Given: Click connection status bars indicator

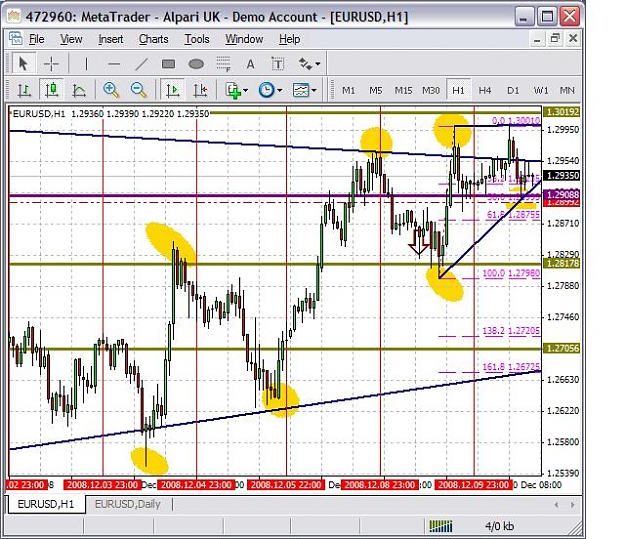Looking at the screenshot, I should (x=440, y=526).
